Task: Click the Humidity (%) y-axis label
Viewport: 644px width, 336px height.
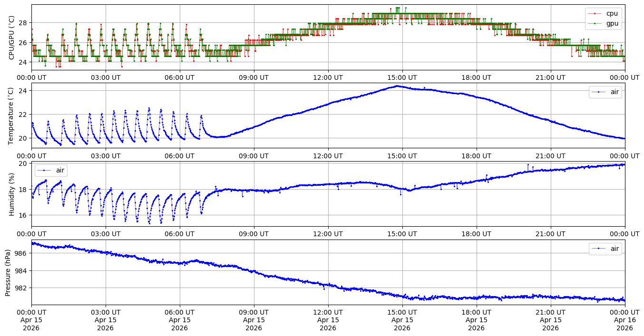Action: pos(12,194)
